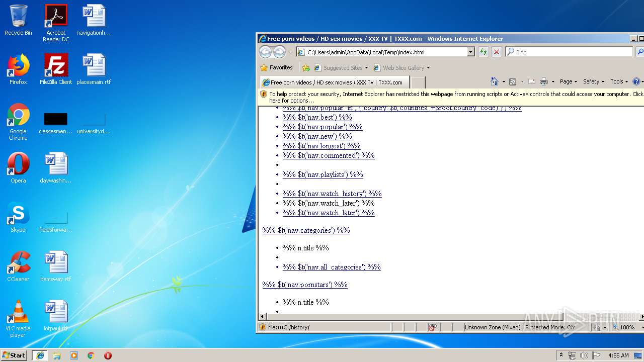Open FileZilla Client desktop shortcut
Screen dimensions: 644x362
tap(56, 69)
